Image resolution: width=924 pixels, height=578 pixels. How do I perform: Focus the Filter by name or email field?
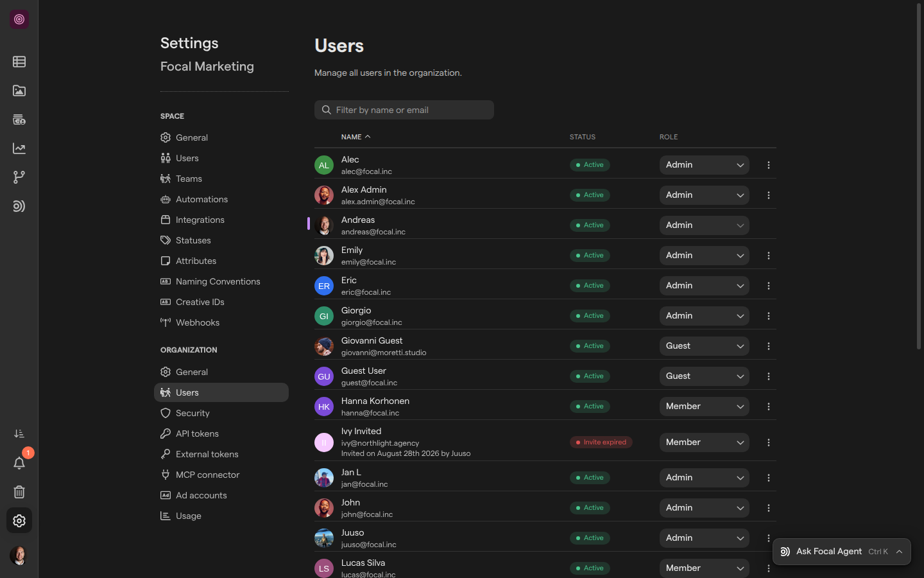pos(404,110)
